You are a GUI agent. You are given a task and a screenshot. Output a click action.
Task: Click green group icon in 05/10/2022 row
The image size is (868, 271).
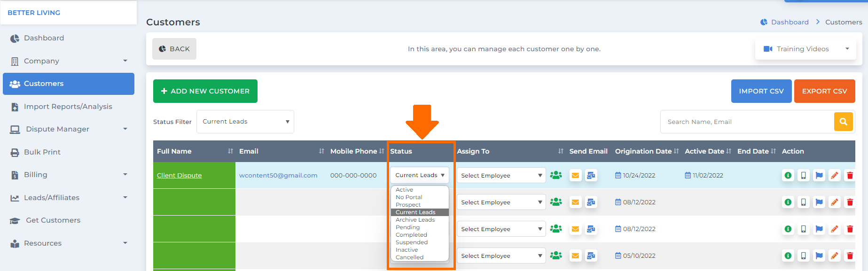click(556, 256)
